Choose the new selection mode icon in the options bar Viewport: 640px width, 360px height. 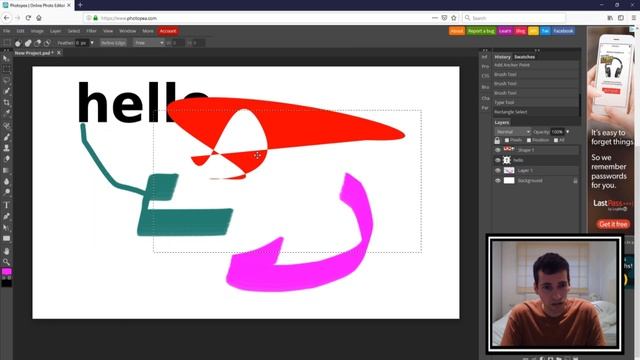[18, 43]
